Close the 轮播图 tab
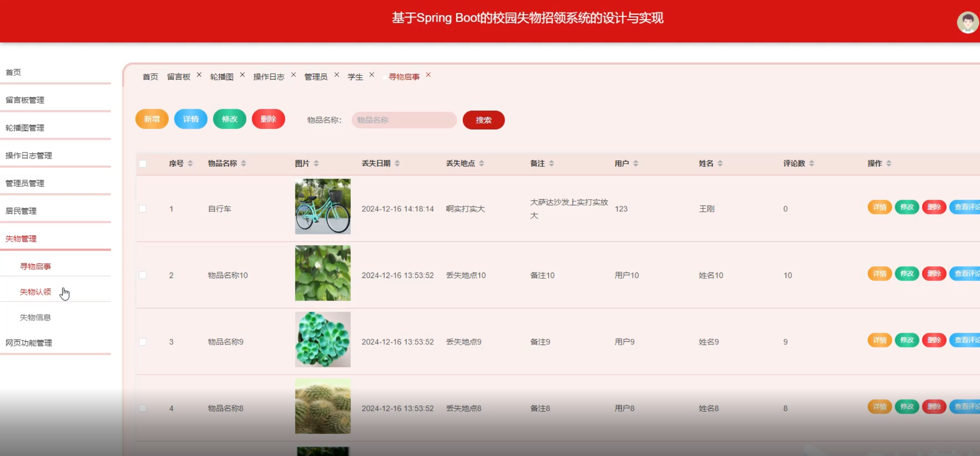 point(242,75)
